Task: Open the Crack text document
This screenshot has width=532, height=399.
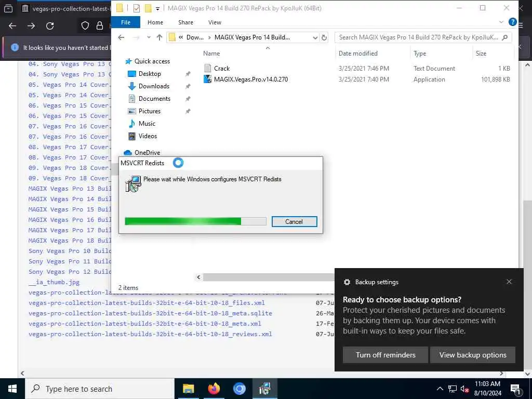Action: pyautogui.click(x=221, y=69)
